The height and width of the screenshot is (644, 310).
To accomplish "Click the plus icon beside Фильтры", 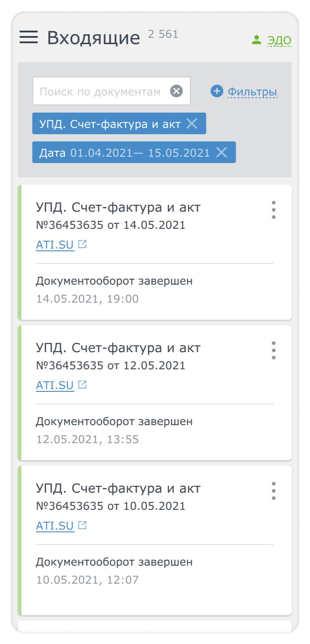I will point(217,91).
